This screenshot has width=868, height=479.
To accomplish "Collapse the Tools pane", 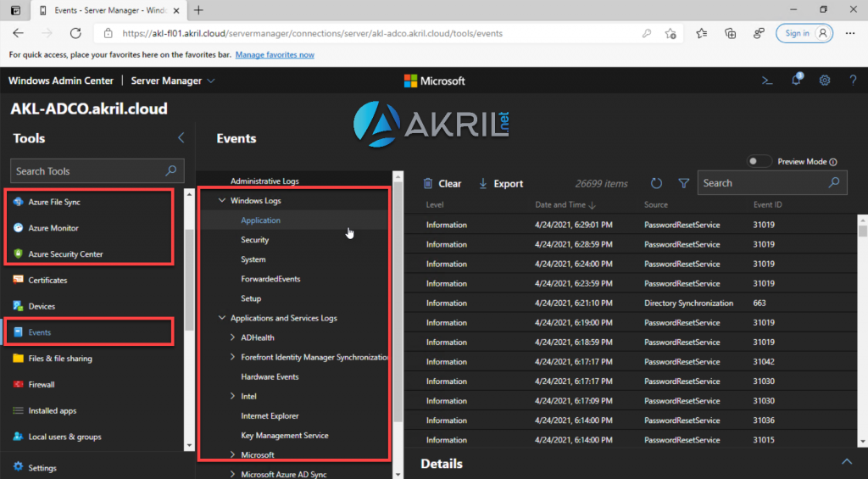I will click(181, 138).
